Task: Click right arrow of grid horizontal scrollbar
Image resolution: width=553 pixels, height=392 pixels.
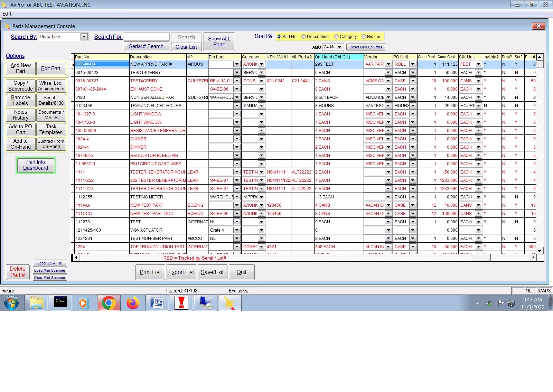Action: click(534, 258)
